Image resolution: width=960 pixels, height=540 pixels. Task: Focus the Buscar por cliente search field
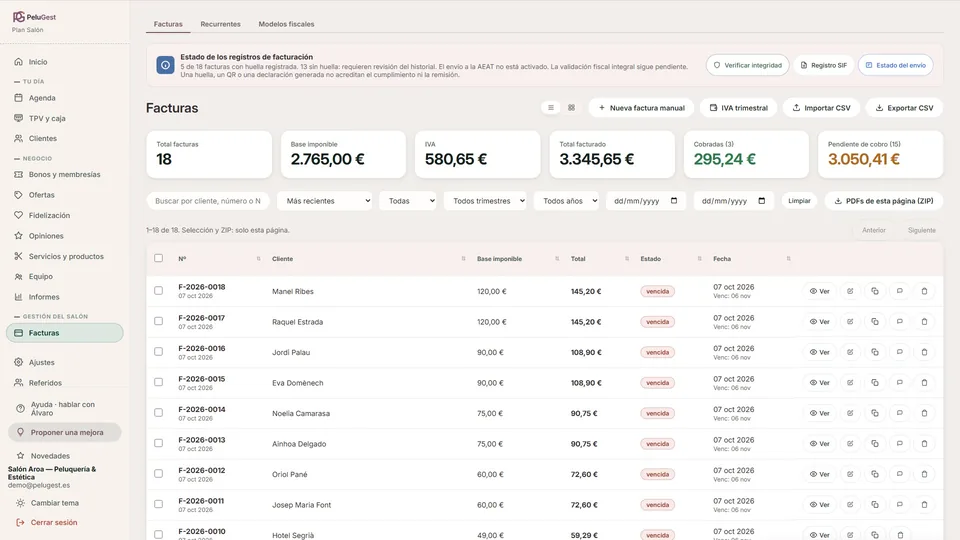coord(208,201)
